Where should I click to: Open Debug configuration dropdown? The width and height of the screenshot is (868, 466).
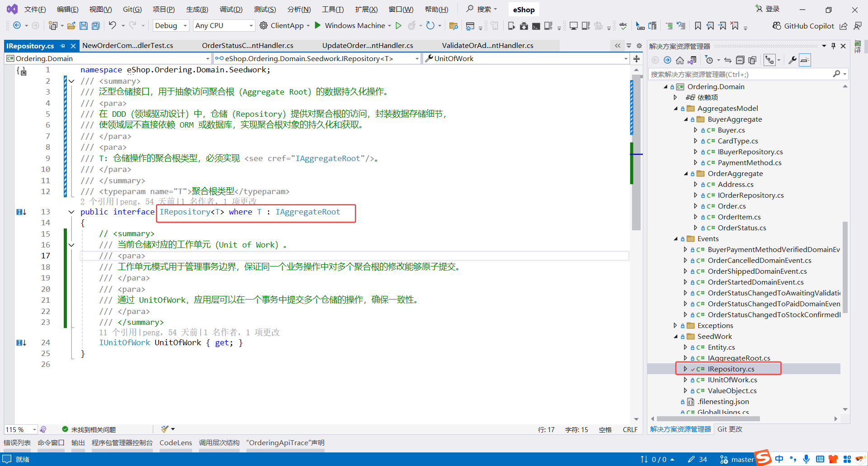click(171, 26)
